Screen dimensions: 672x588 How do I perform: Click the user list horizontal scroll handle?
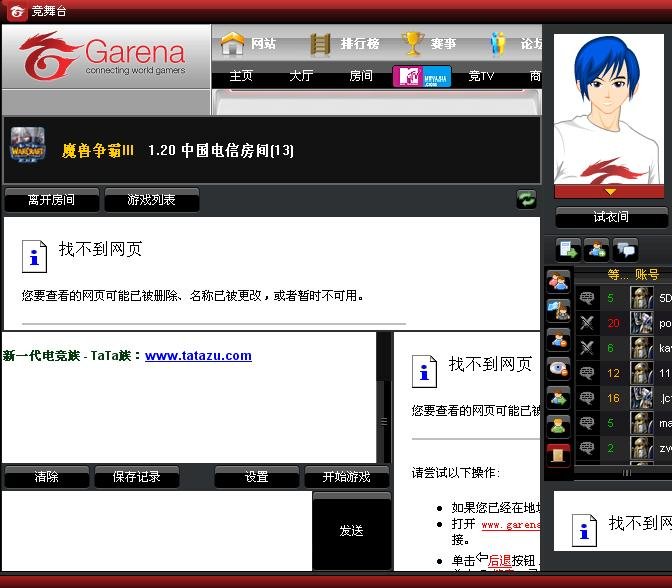(627, 473)
